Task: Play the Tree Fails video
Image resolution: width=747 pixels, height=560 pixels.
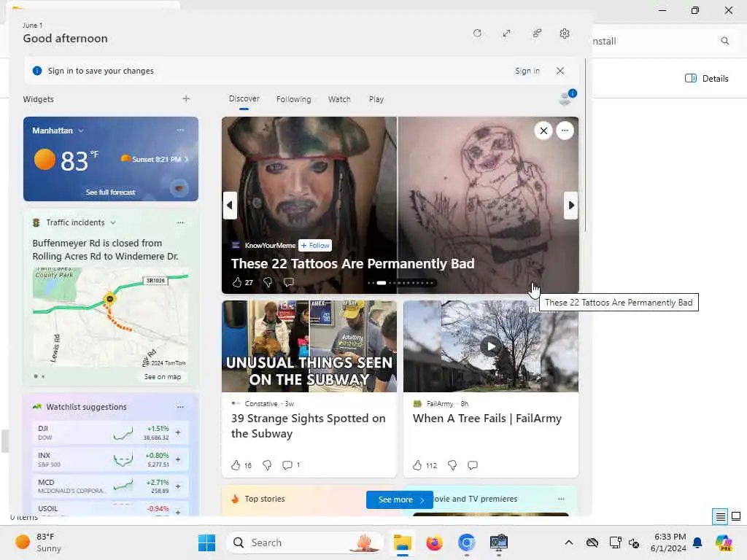Action: pyautogui.click(x=491, y=346)
